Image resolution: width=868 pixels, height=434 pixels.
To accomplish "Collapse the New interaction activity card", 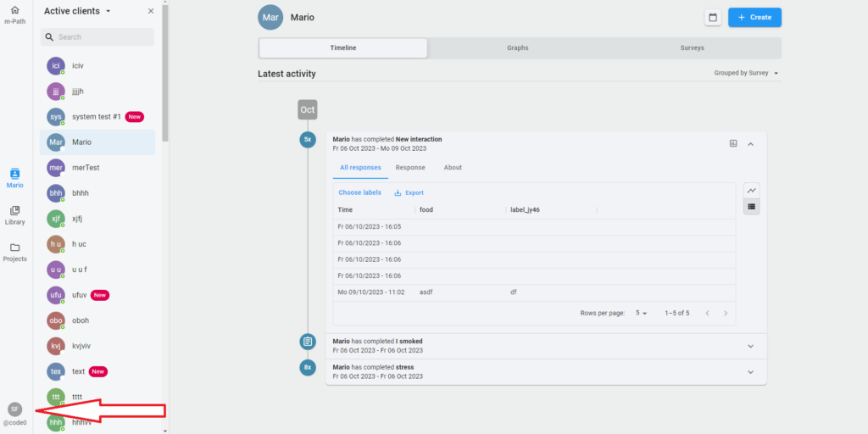I will pyautogui.click(x=750, y=143).
